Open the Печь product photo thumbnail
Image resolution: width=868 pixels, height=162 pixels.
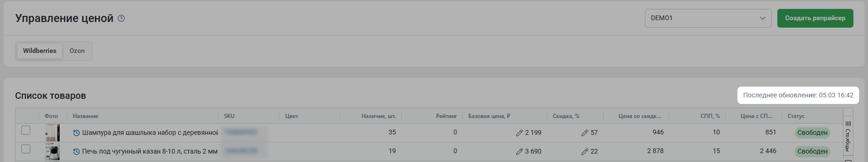[53, 151]
